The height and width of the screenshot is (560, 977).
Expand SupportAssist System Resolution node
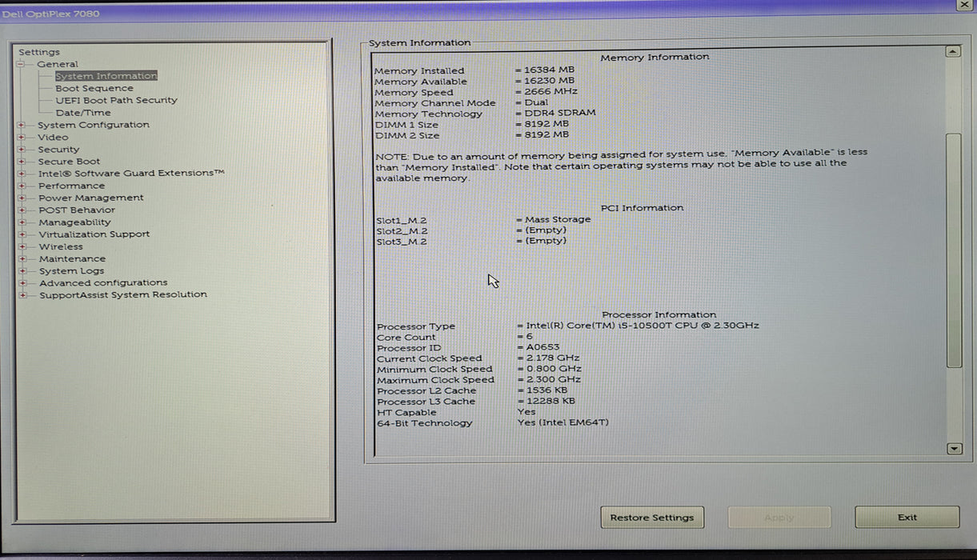pyautogui.click(x=22, y=295)
